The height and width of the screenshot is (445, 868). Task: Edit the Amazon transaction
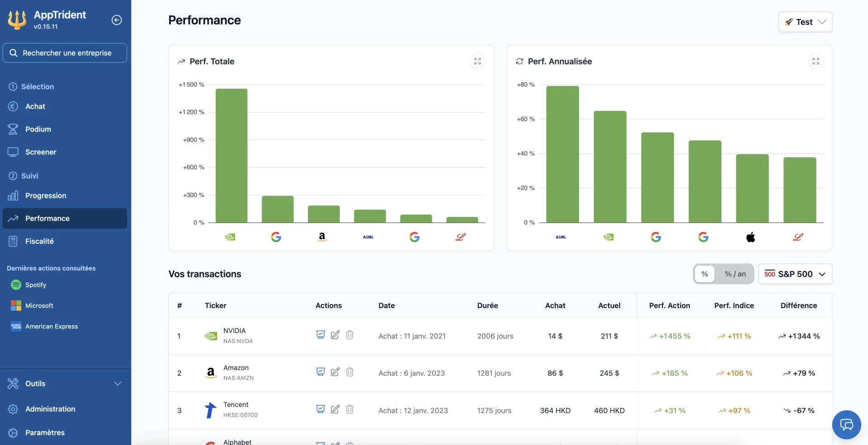[335, 372]
